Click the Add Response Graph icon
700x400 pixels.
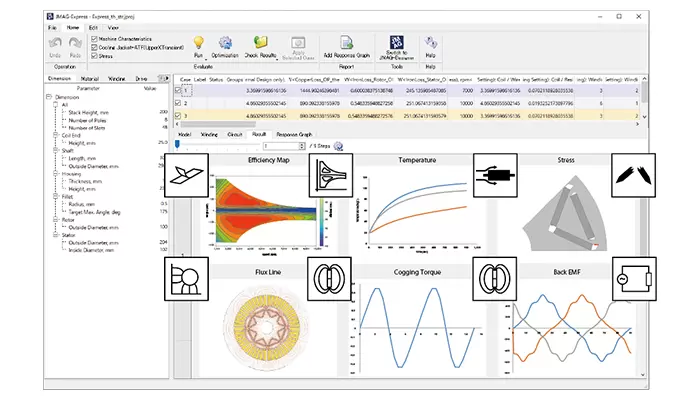(345, 41)
